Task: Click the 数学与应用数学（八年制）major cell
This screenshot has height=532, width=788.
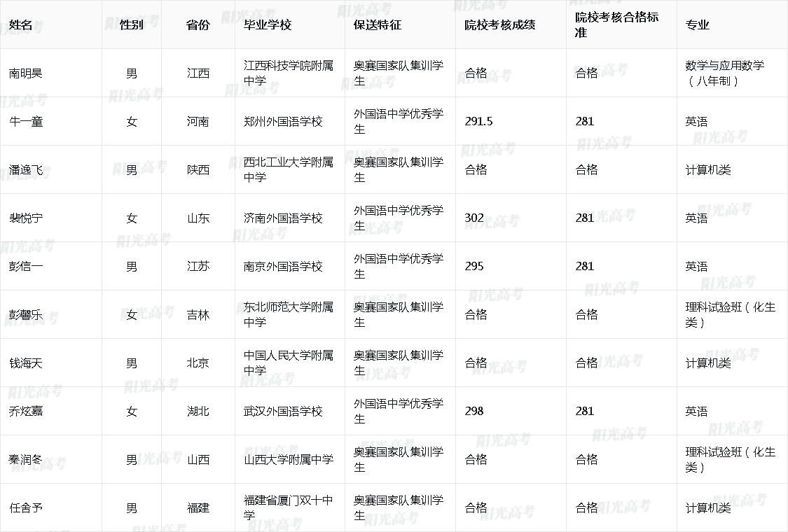Action: pyautogui.click(x=724, y=73)
